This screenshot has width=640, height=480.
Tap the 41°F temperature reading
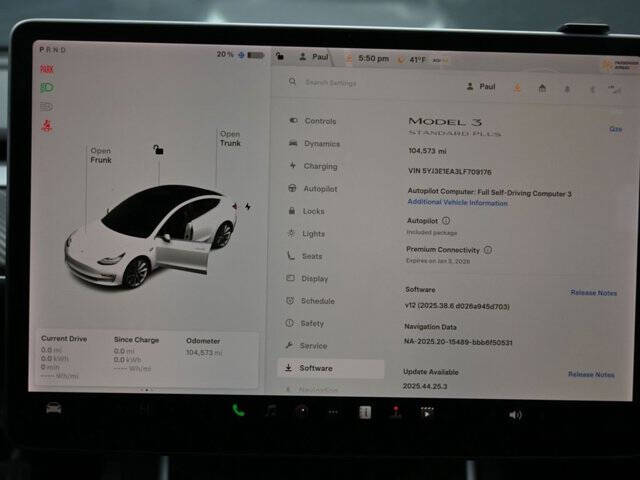[417, 60]
